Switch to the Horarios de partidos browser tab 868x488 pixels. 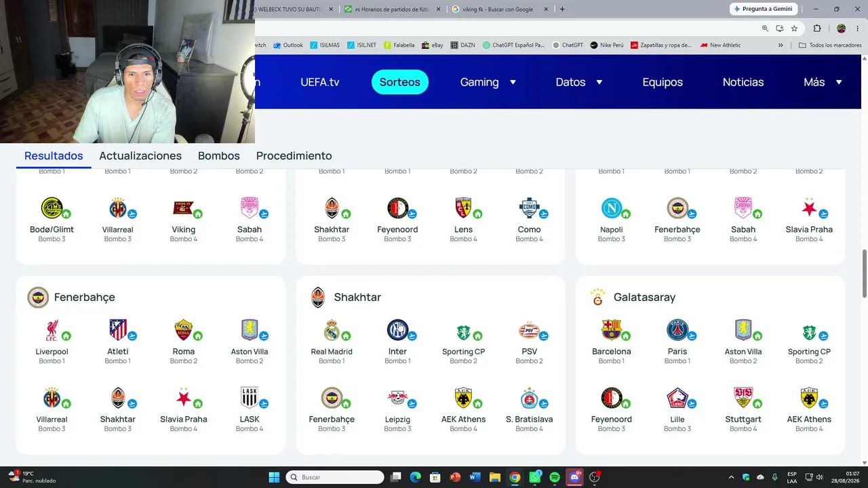coord(392,9)
